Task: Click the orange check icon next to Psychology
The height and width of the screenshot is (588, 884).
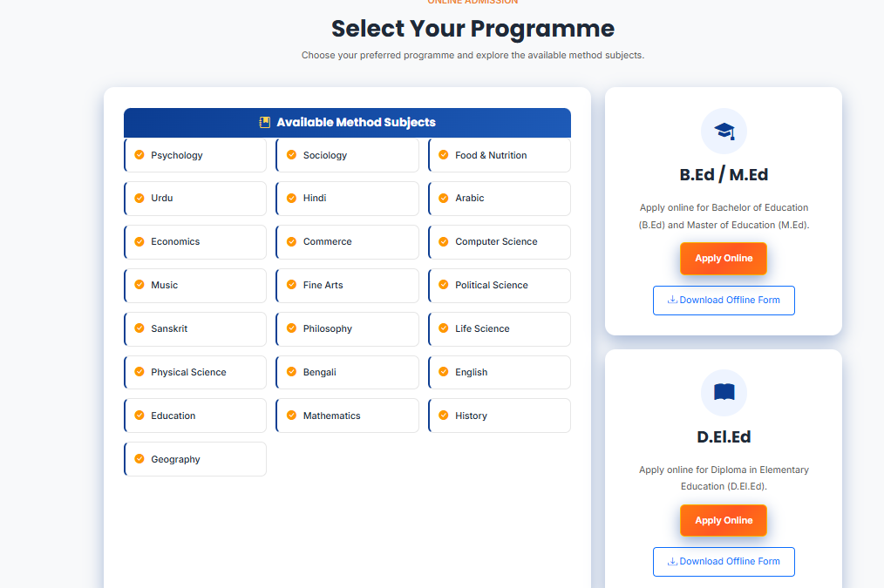Action: pyautogui.click(x=139, y=155)
